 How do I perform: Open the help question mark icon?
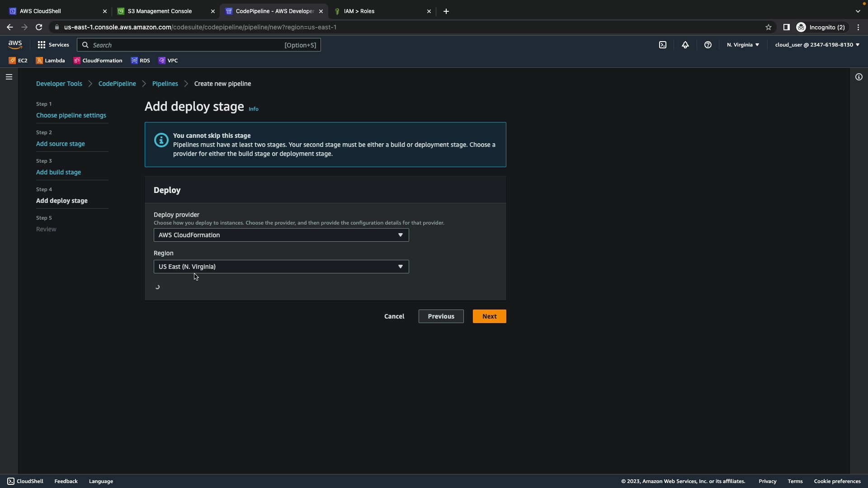(708, 45)
